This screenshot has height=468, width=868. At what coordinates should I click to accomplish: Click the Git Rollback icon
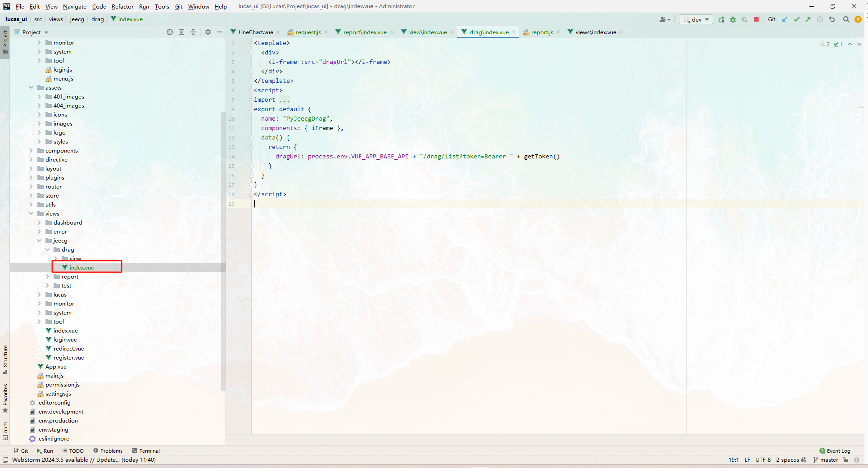tap(832, 19)
